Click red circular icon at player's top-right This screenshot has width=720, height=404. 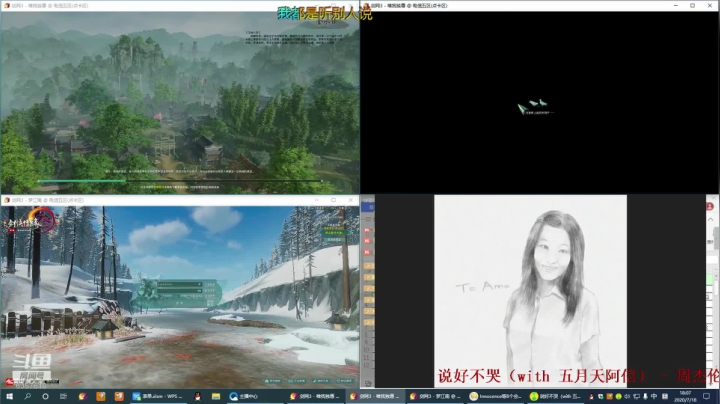click(x=710, y=207)
